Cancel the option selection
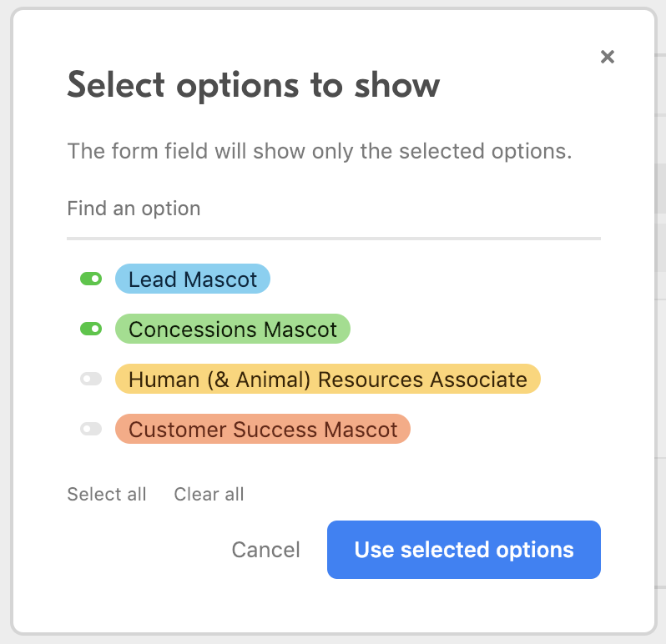666x644 pixels. click(266, 550)
